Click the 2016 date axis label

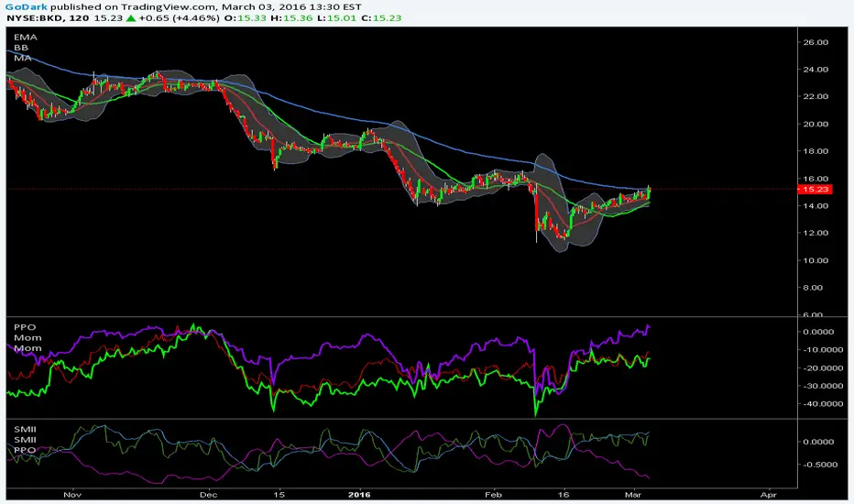coord(359,495)
